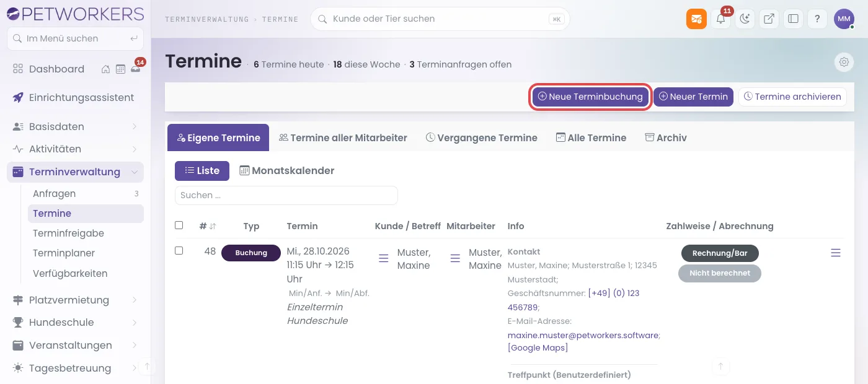The height and width of the screenshot is (384, 868).
Task: Open the Vergangene Termine tab
Action: pos(481,137)
